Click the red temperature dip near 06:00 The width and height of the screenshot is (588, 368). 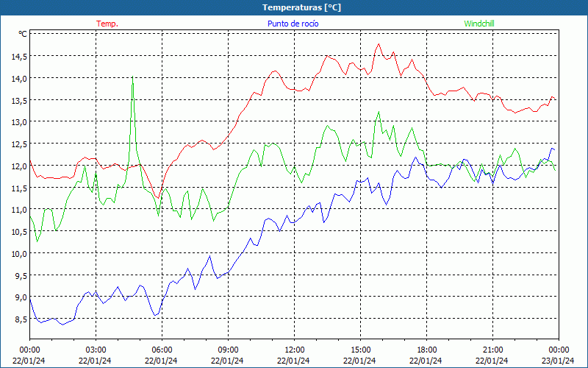pos(159,198)
